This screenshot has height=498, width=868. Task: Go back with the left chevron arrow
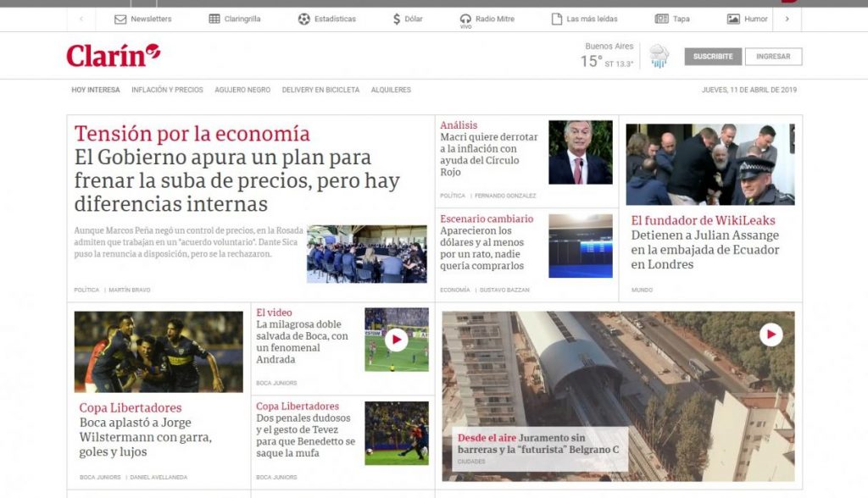81,19
